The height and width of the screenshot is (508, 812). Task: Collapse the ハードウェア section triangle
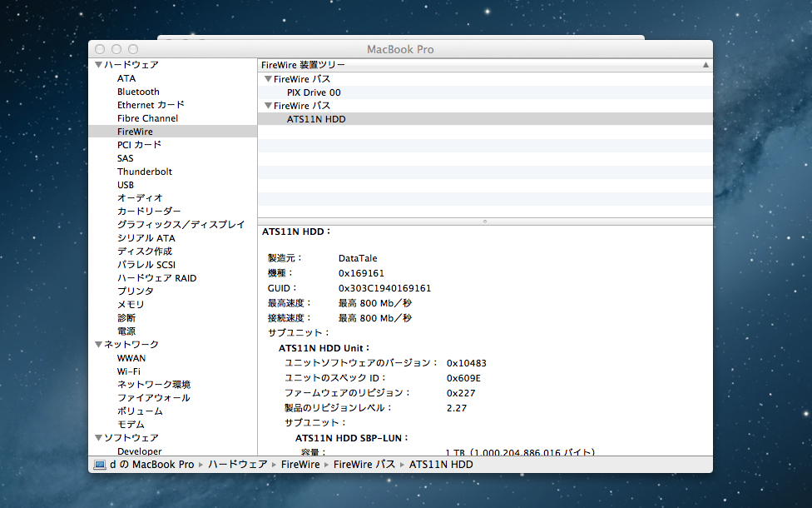[x=98, y=65]
